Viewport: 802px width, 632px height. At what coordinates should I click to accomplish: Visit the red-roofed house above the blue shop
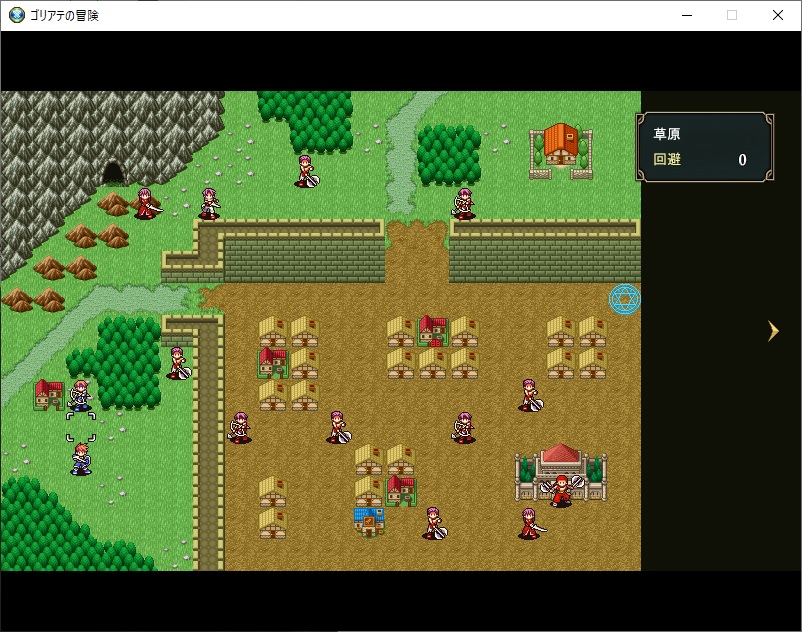point(400,490)
